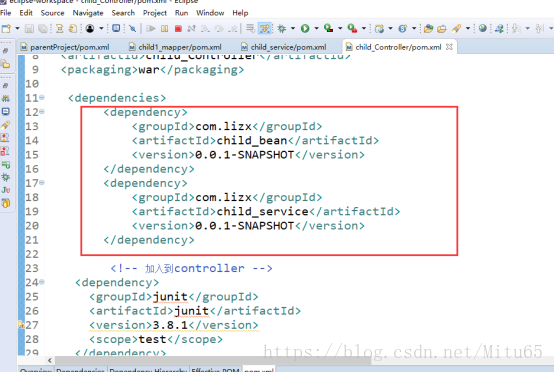Screen dimensions: 554x372
Task: Click the New Servlet icon
Action: click(403, 29)
